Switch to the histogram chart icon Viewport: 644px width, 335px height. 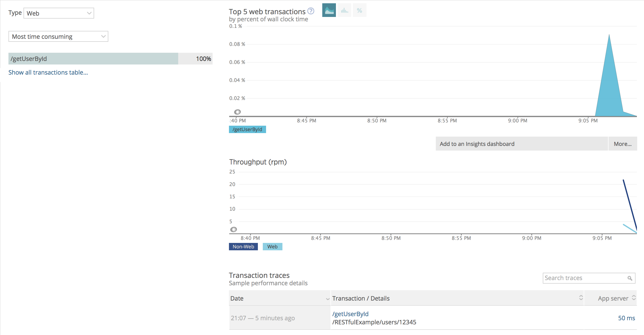[344, 10]
